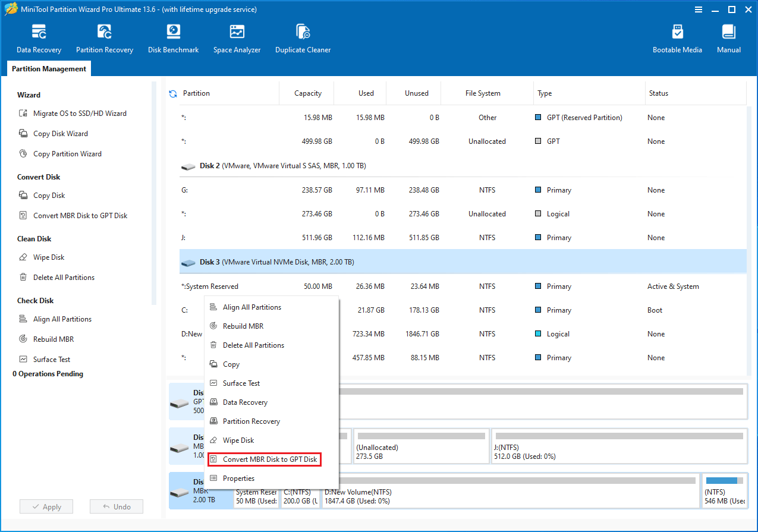This screenshot has height=532, width=758.
Task: Choose Convert MBR Disk to GPT Disk menu entry
Action: (265, 459)
